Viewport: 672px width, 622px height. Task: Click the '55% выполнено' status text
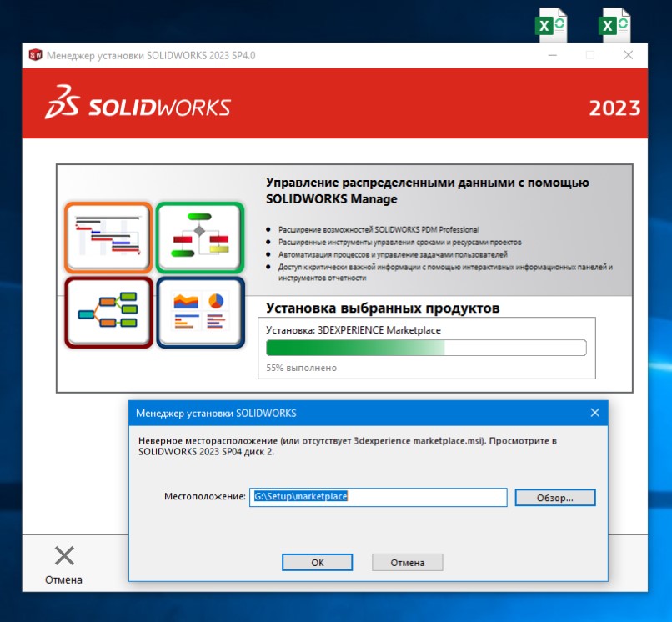[x=301, y=368]
